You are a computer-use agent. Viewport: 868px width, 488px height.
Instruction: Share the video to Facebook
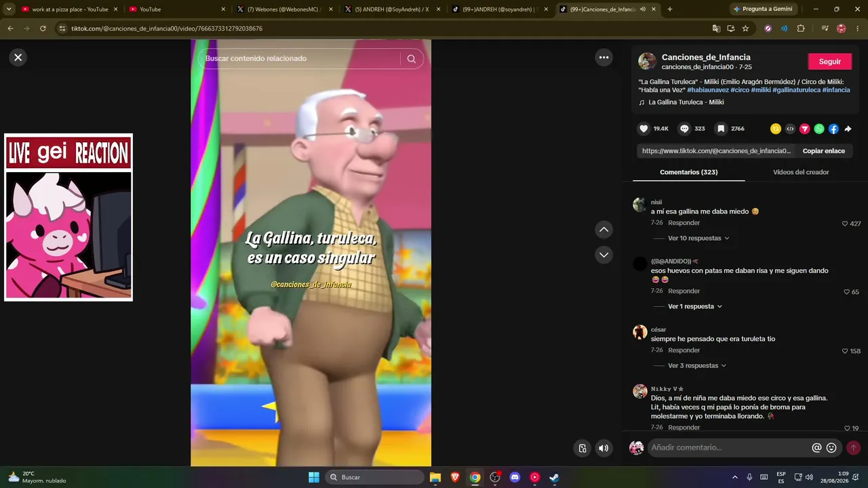coord(833,129)
